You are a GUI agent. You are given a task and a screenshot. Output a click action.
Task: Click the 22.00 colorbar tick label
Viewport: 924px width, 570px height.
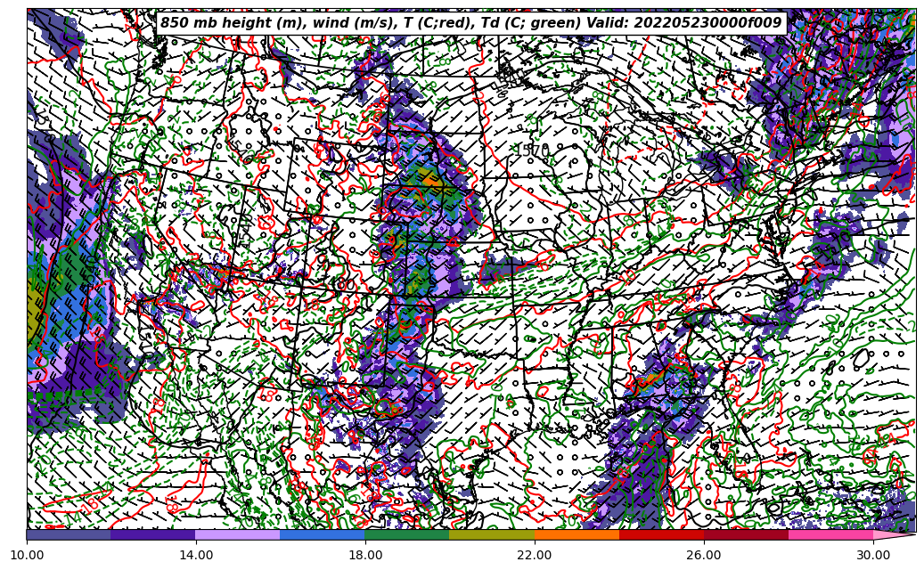[535, 555]
